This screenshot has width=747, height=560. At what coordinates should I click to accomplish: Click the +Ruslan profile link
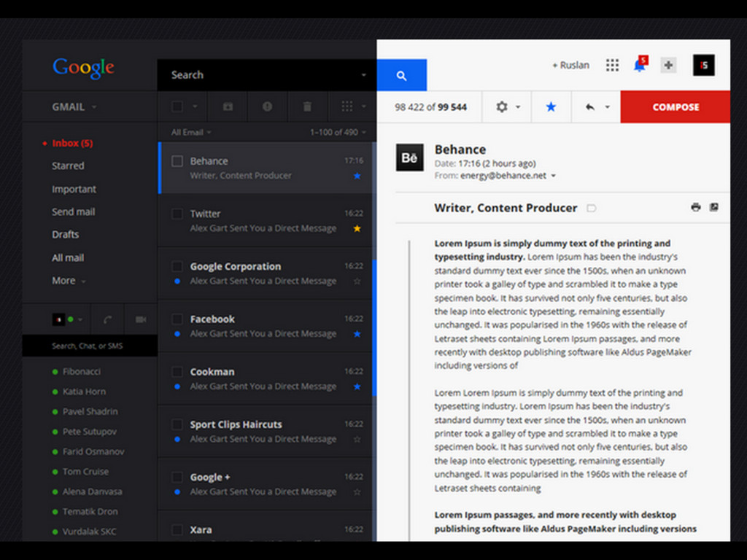(x=570, y=65)
